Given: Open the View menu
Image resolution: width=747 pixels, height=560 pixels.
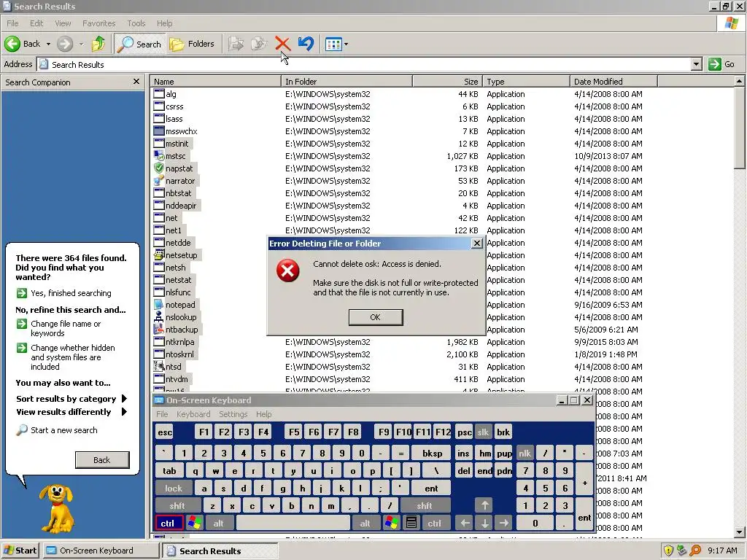Looking at the screenshot, I should click(63, 23).
